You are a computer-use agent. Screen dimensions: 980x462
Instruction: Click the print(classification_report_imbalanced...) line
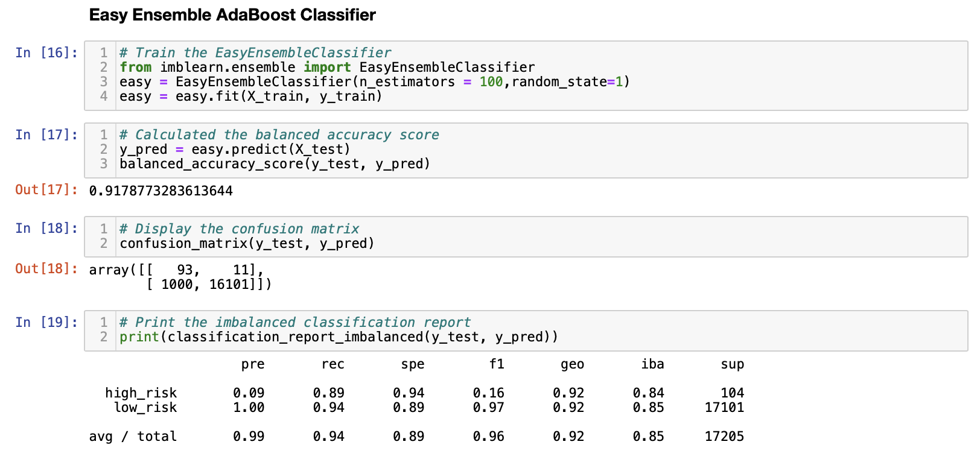tap(339, 337)
